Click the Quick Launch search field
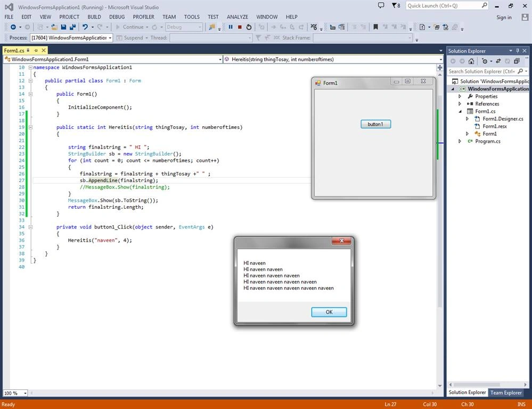Image resolution: width=532 pixels, height=409 pixels. [x=444, y=5]
